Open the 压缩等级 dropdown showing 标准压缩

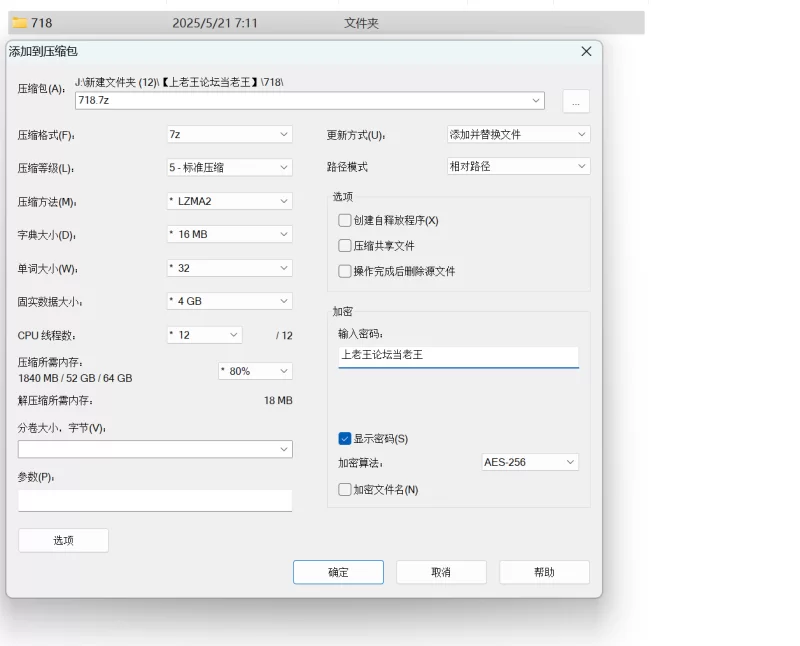[230, 167]
